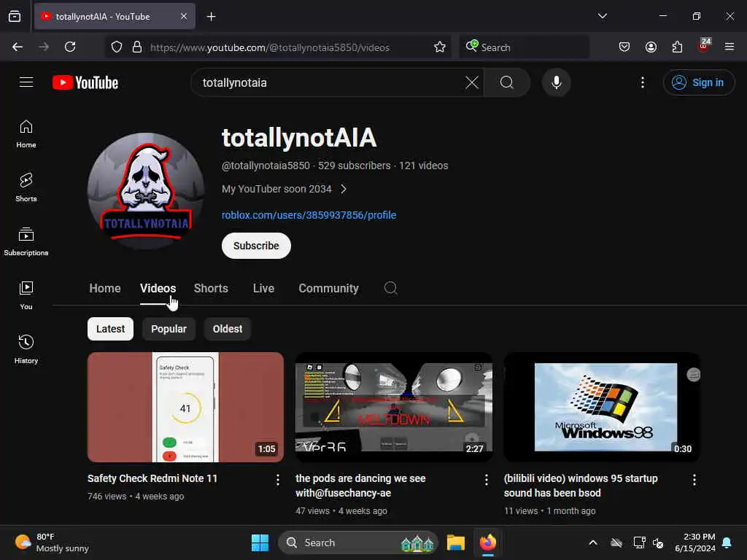Open options for Safety Check Redmi Note 11
Screen dimensions: 747x560
click(x=278, y=480)
